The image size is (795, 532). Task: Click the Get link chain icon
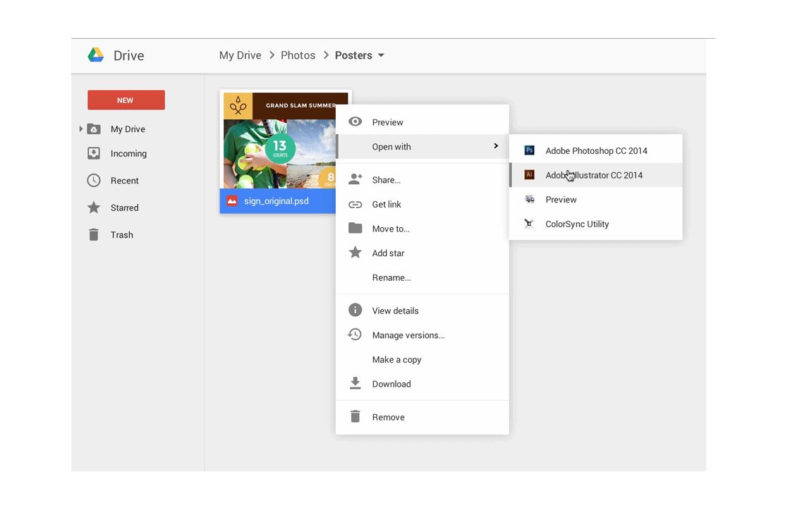click(356, 205)
